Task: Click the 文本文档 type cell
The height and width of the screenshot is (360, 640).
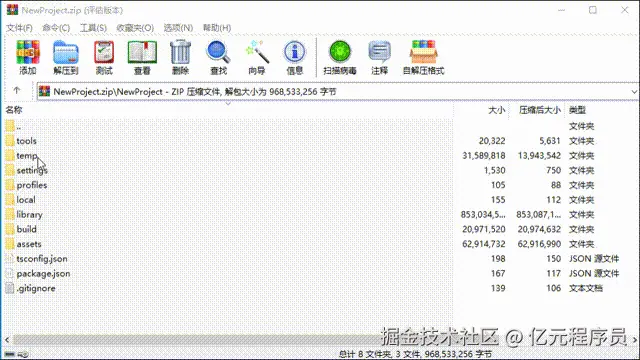Action: click(586, 288)
